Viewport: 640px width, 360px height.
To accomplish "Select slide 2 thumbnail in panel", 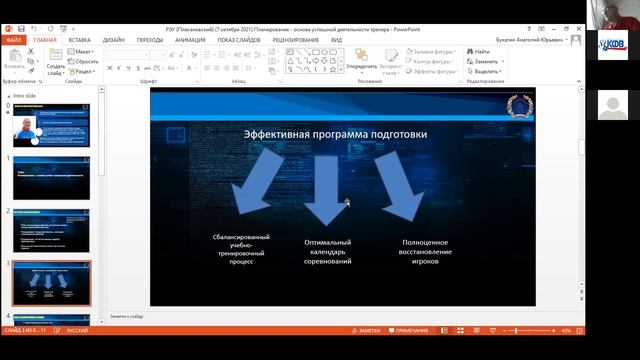I will point(51,230).
